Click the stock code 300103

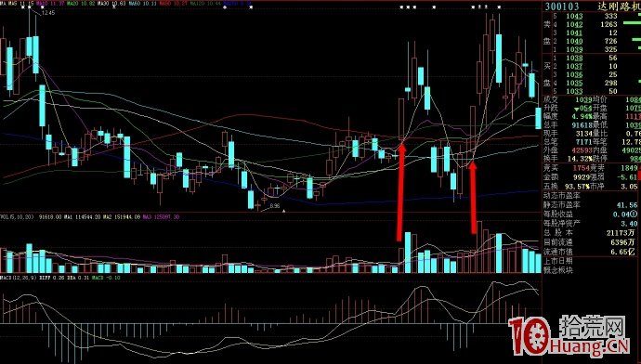[x=562, y=6]
